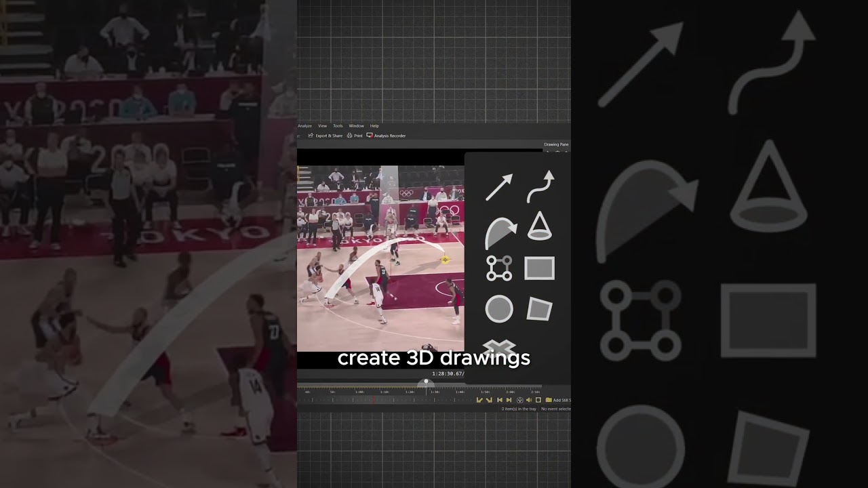Toggle the loop playback icon

(x=520, y=400)
